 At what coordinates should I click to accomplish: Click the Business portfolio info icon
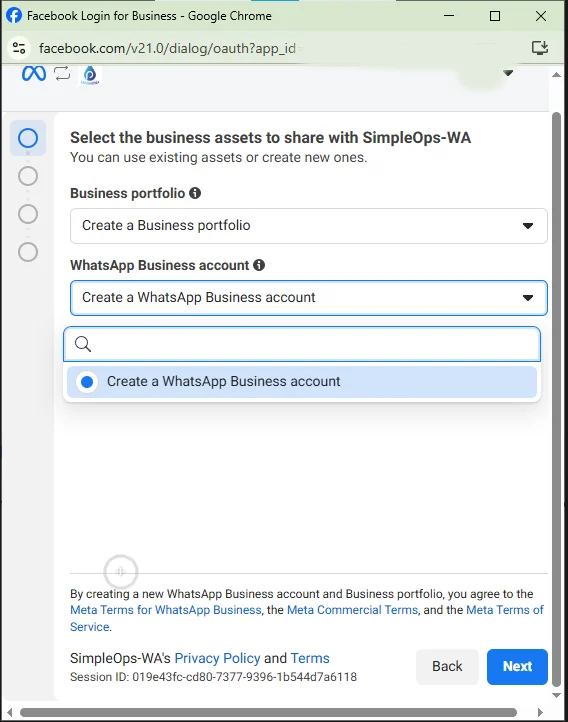(195, 193)
